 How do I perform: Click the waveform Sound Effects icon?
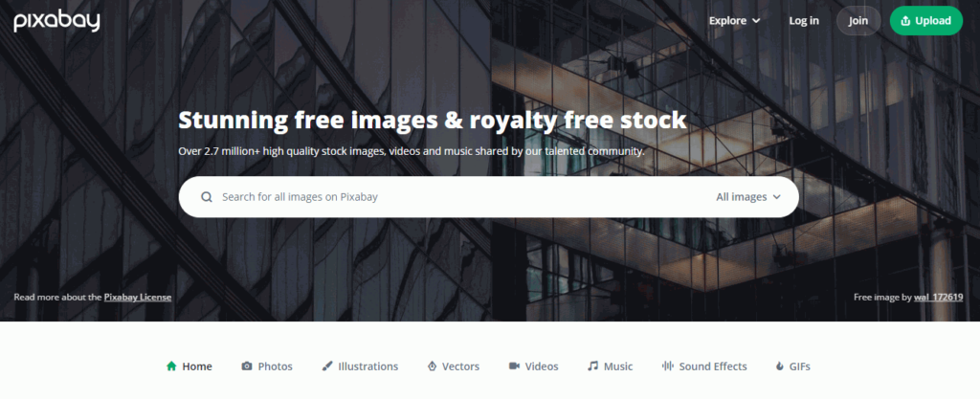point(667,366)
